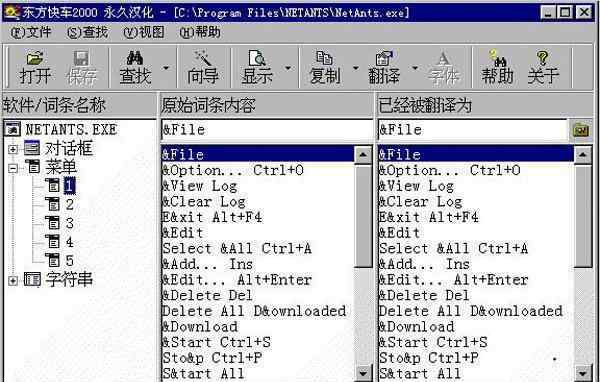Select 'Sto&p Ctrl+P' in translated list
This screenshot has height=382, width=600.
[x=476, y=358]
